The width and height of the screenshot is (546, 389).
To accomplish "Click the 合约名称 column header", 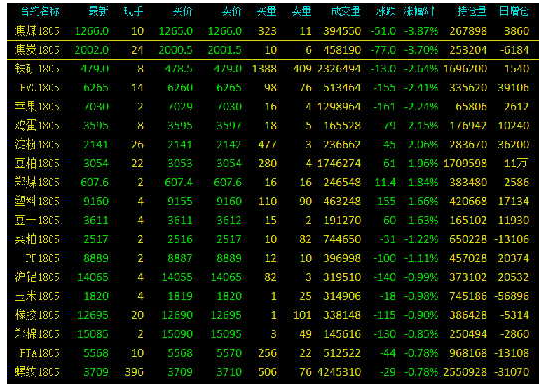I will (x=40, y=12).
